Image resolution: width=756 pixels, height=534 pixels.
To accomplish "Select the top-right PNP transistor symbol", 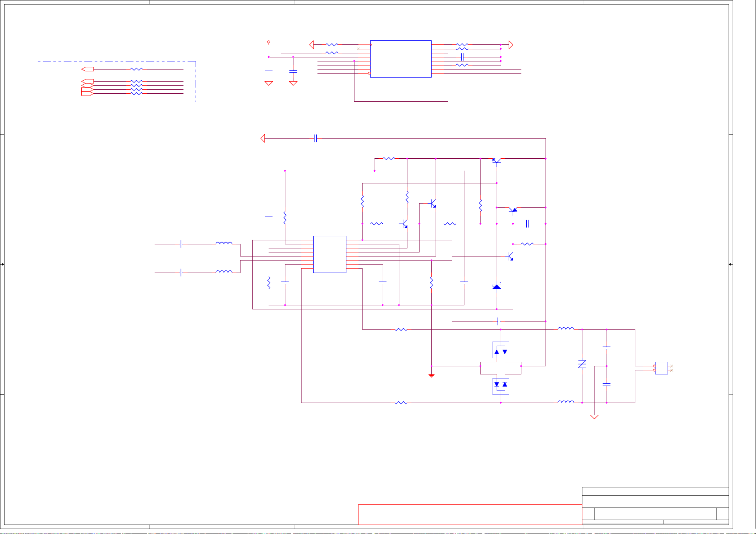I will 496,160.
